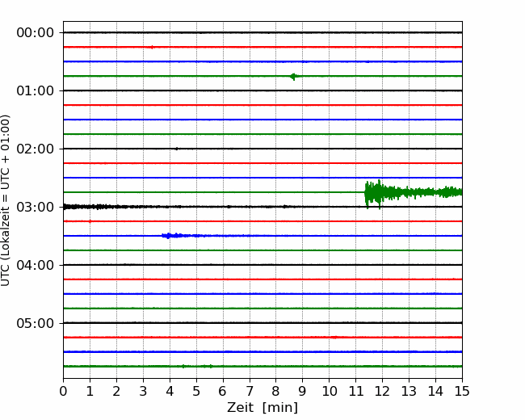Click the x-axis tick label 15
525x420 pixels.
[462, 392]
